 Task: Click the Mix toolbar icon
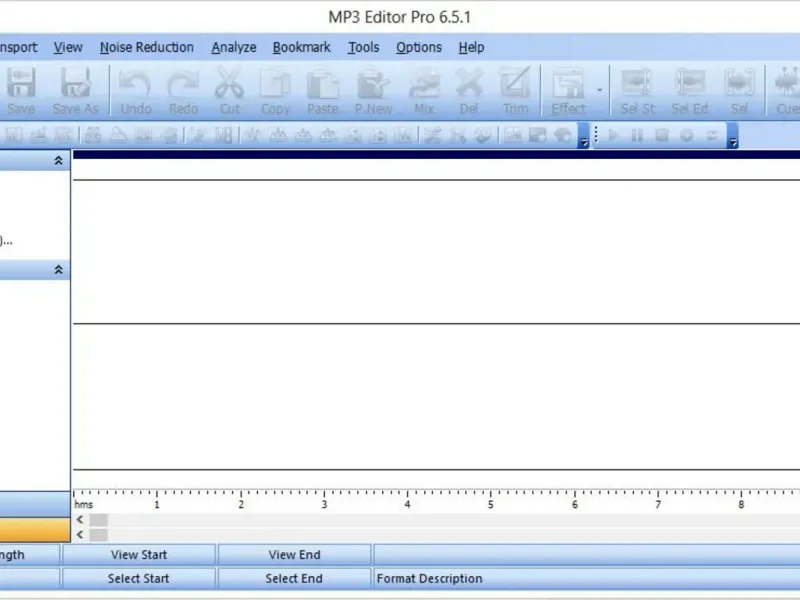pyautogui.click(x=424, y=90)
